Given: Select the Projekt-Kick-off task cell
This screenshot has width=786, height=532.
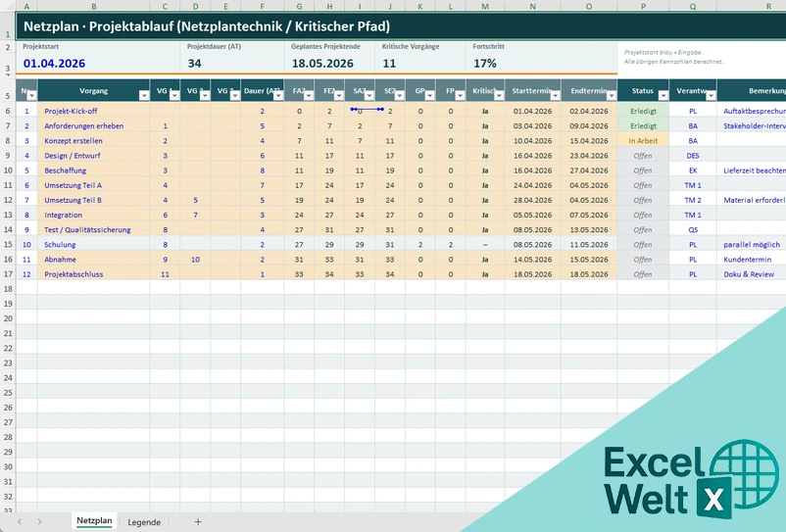Looking at the screenshot, I should 94,112.
